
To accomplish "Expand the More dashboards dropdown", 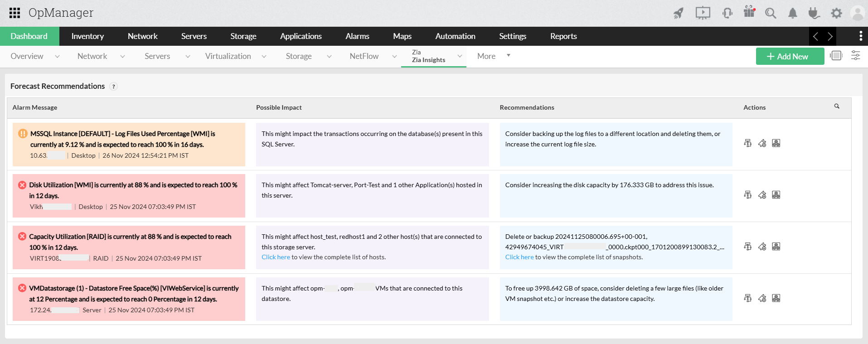I will click(x=508, y=56).
